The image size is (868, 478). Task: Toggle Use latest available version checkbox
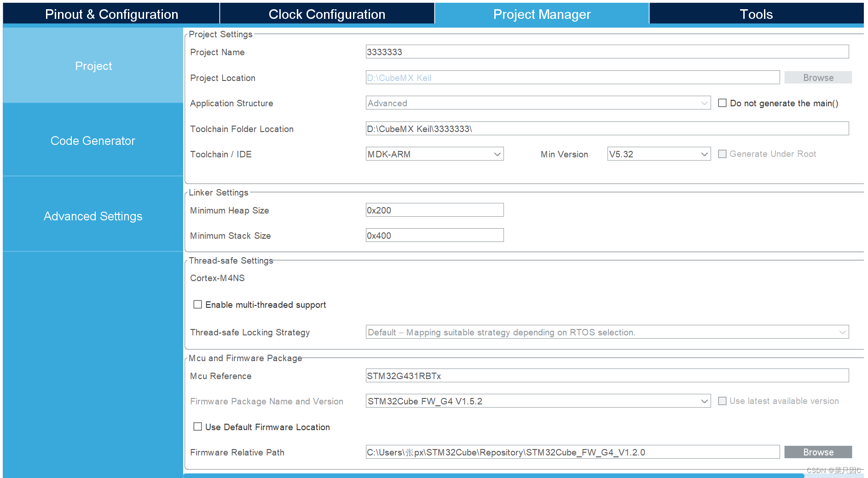[x=723, y=401]
